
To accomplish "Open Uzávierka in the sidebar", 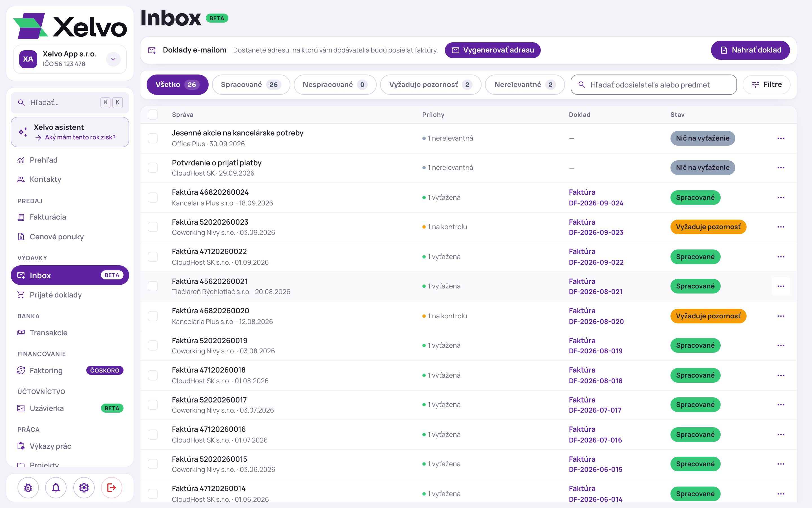I will click(x=70, y=408).
